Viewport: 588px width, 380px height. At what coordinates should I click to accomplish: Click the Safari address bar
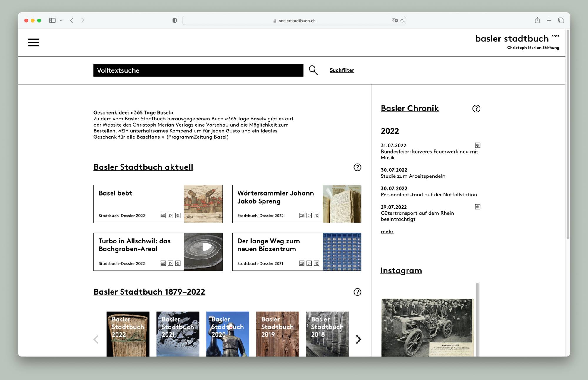click(x=294, y=21)
